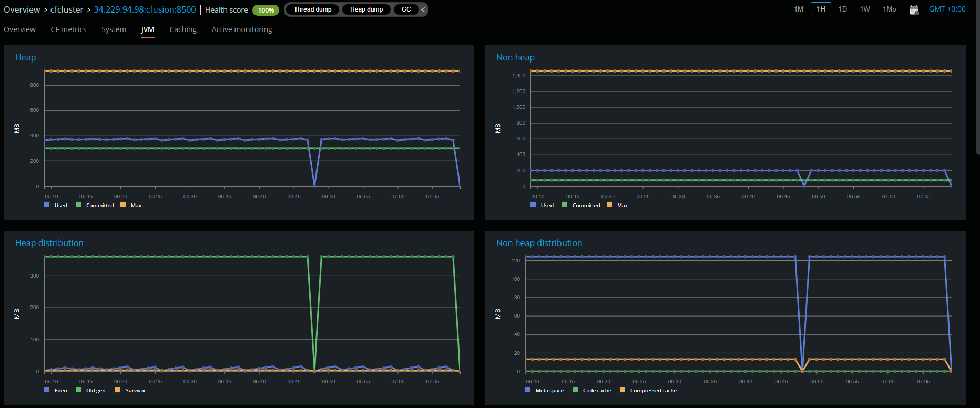980x408 pixels.
Task: Toggle Code cache legend entry
Action: pos(592,390)
